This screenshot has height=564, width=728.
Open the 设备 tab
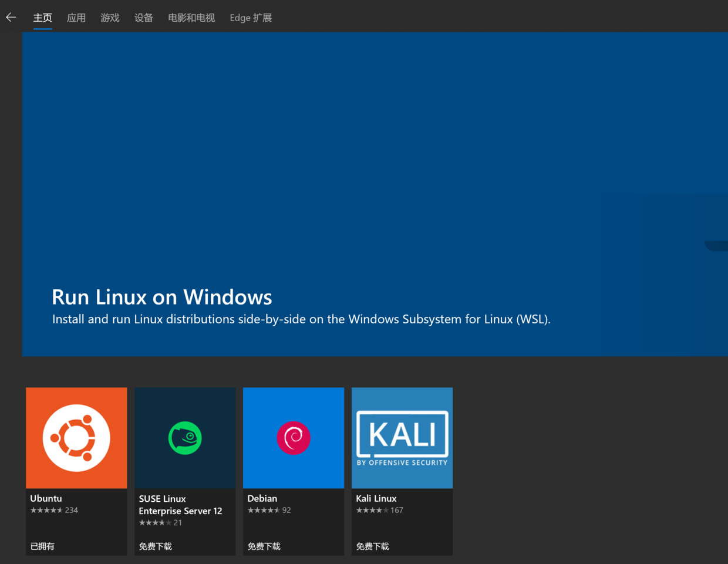[144, 18]
